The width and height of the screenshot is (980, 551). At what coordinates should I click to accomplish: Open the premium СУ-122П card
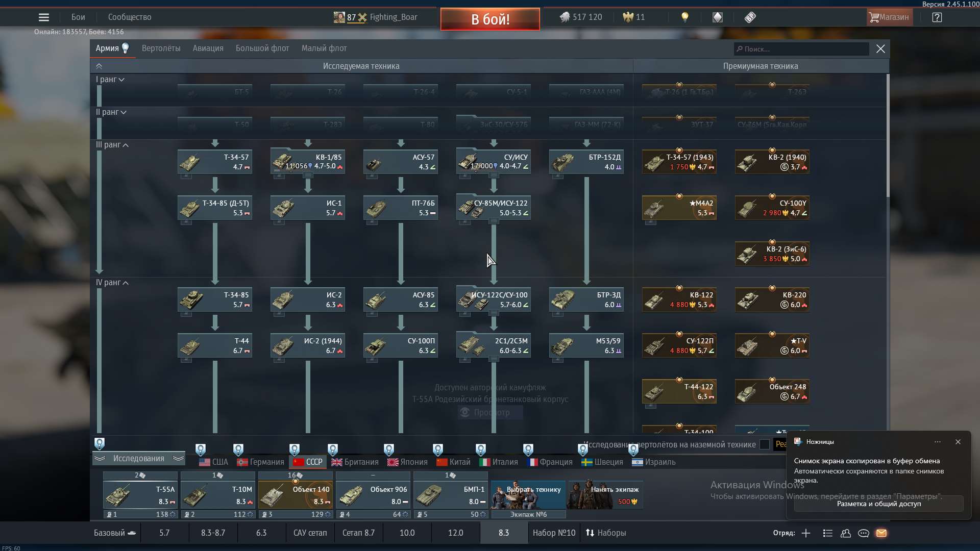tap(679, 346)
